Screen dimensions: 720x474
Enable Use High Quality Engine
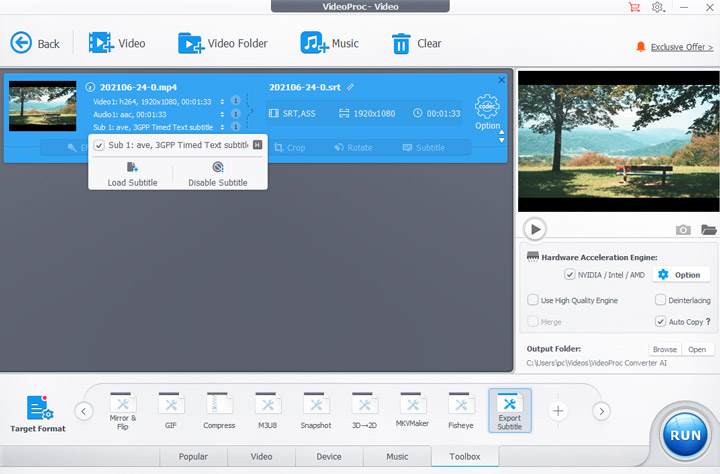pos(533,300)
